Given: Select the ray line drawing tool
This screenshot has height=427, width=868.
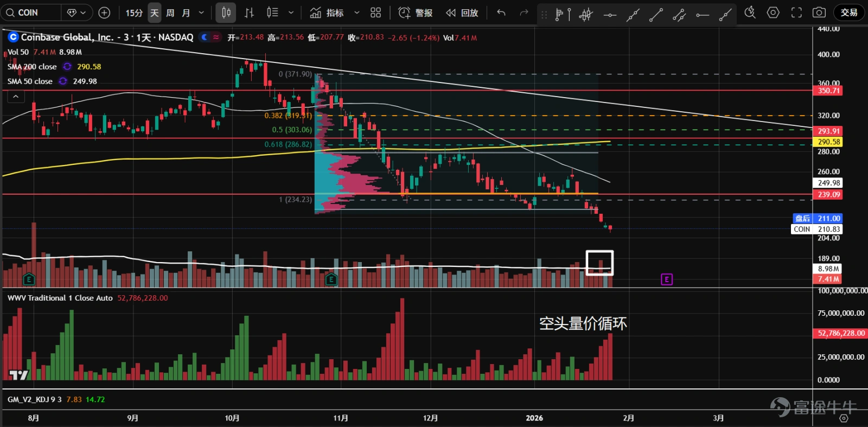Looking at the screenshot, I should point(725,15).
